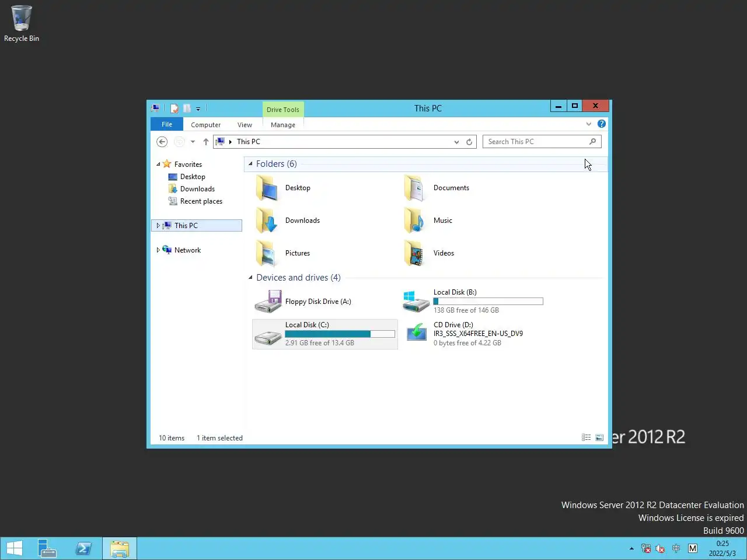Collapse the Folders (6) group
747x560 pixels.
point(250,164)
